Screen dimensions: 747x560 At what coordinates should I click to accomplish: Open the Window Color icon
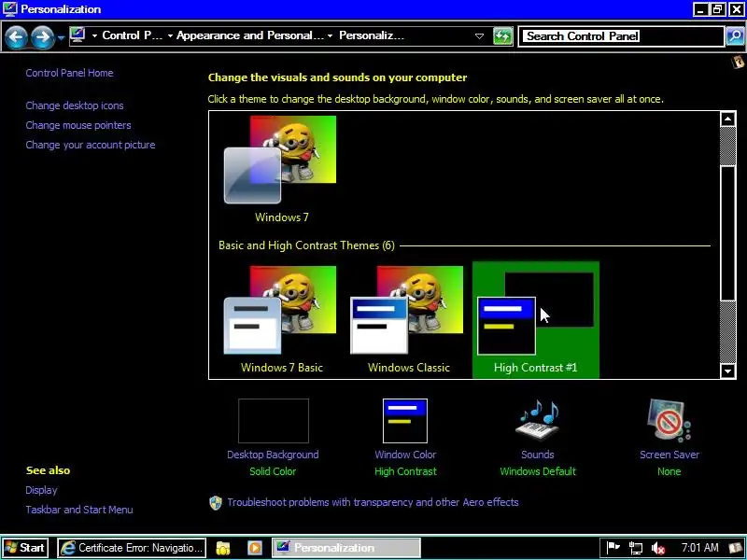[405, 421]
